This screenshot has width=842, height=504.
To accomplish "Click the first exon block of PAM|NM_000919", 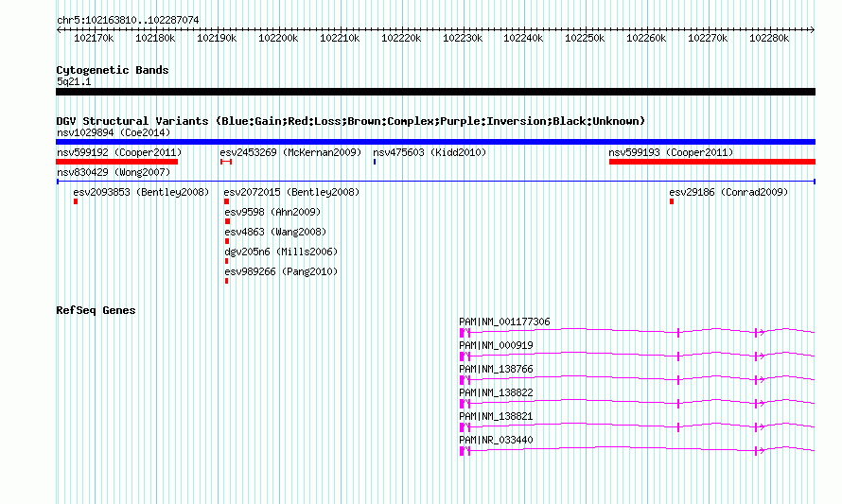I will point(462,356).
